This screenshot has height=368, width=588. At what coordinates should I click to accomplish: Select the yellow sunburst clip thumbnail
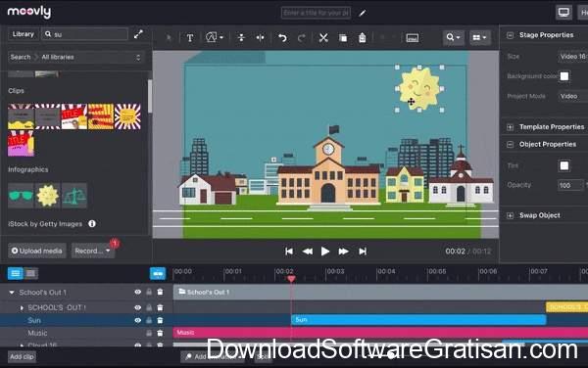127,116
